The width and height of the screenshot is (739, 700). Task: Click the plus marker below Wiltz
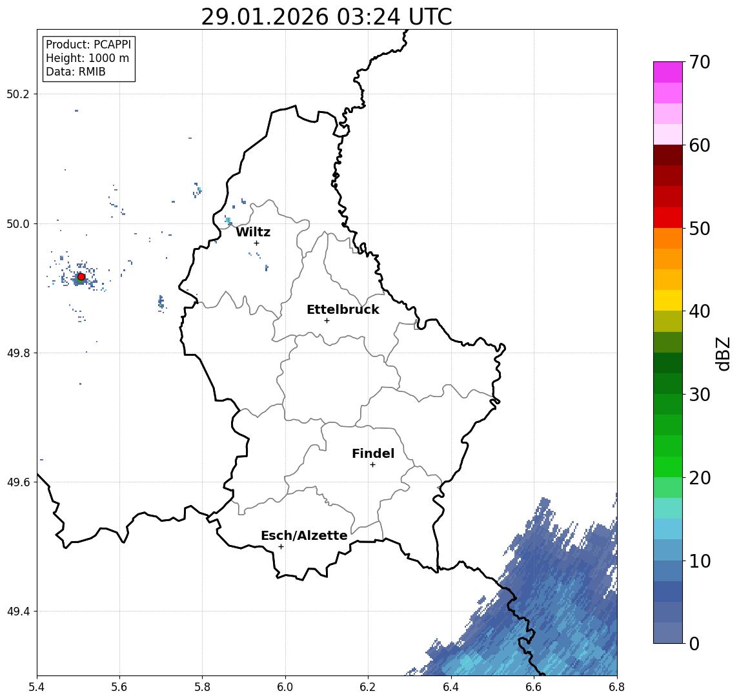pos(256,243)
